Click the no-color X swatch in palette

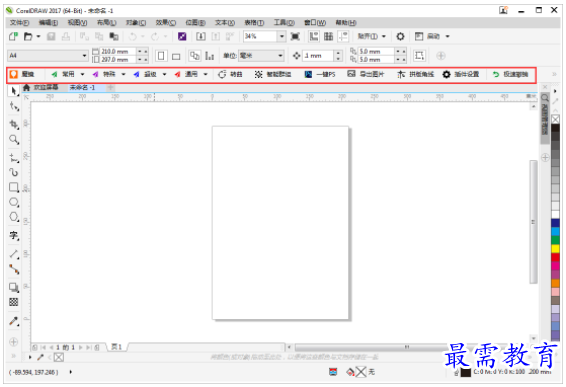click(x=555, y=119)
